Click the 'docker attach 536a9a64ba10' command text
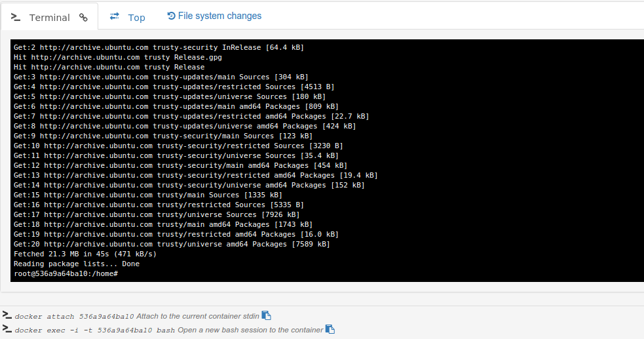Screen dimensions: 644x339 pos(74,317)
